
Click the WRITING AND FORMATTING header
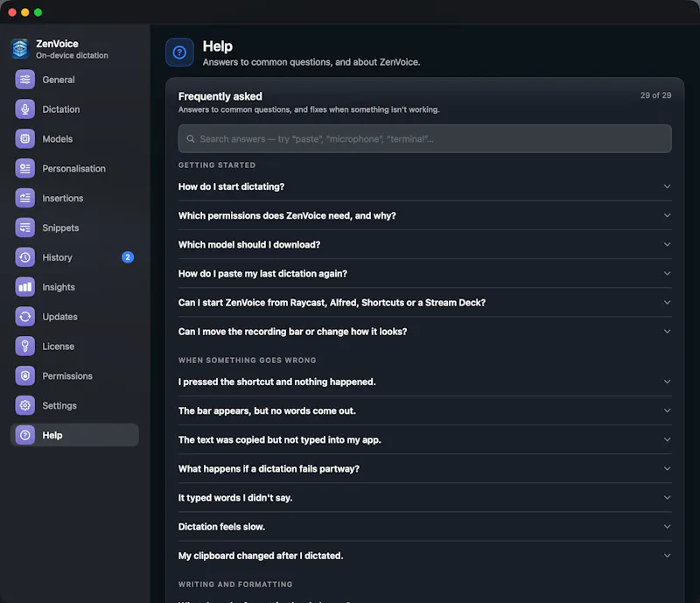[x=235, y=585]
